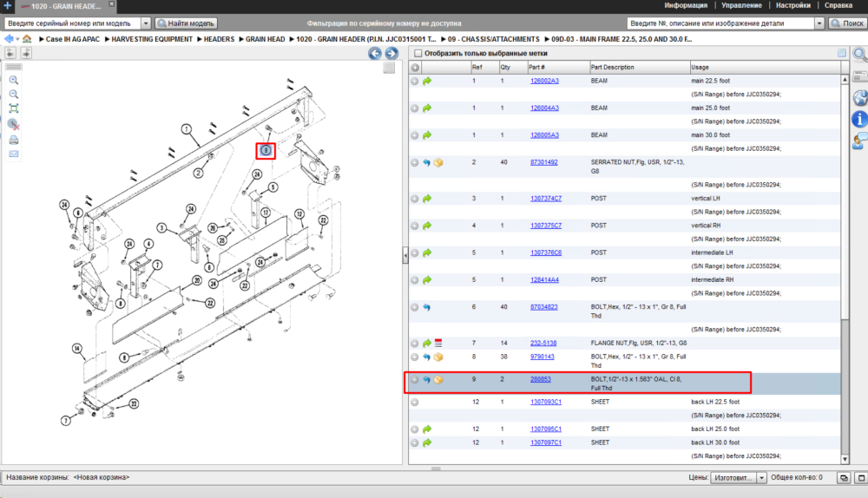Select round marker for part 126004A3
Viewport: 868px width, 498px height.
[415, 108]
